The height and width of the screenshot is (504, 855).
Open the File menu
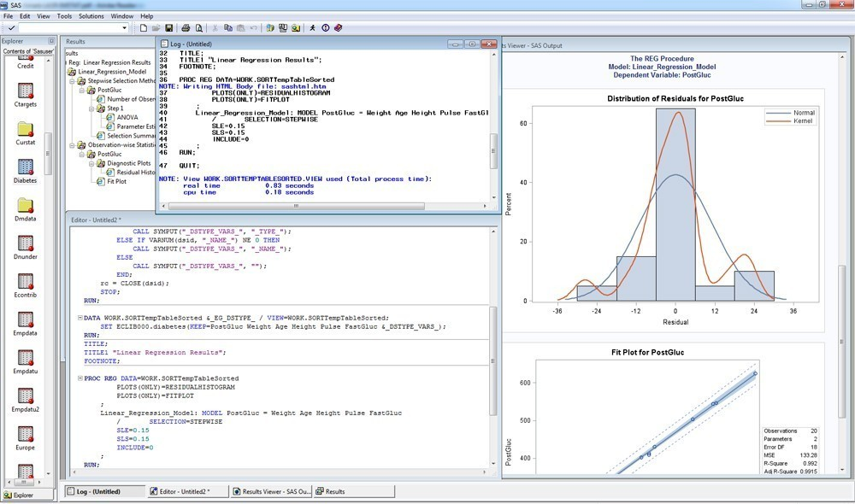[x=9, y=16]
